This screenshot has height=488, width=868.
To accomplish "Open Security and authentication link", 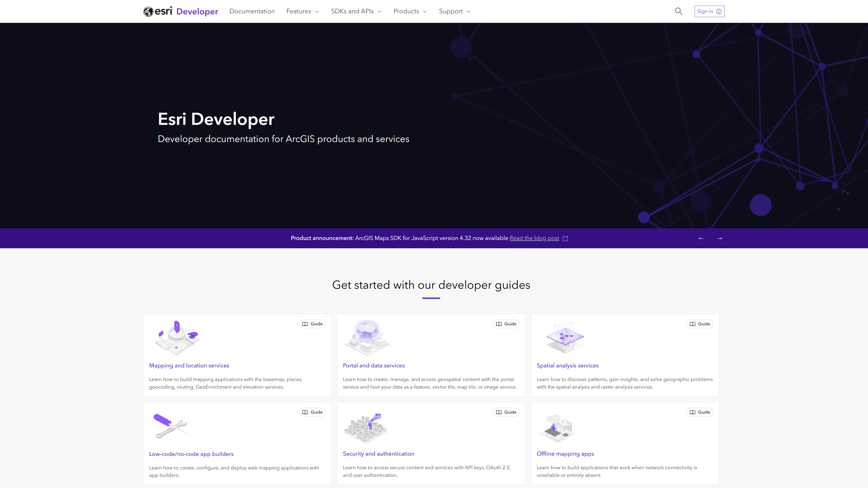I will pyautogui.click(x=378, y=454).
